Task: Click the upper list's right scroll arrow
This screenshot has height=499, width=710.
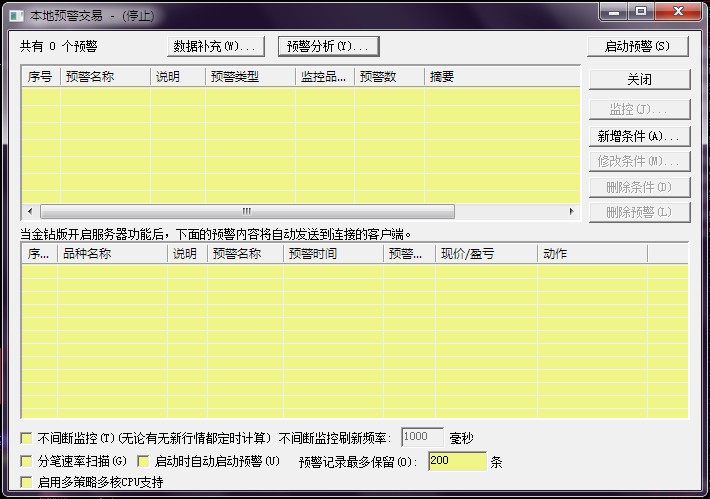Action: coord(571,211)
